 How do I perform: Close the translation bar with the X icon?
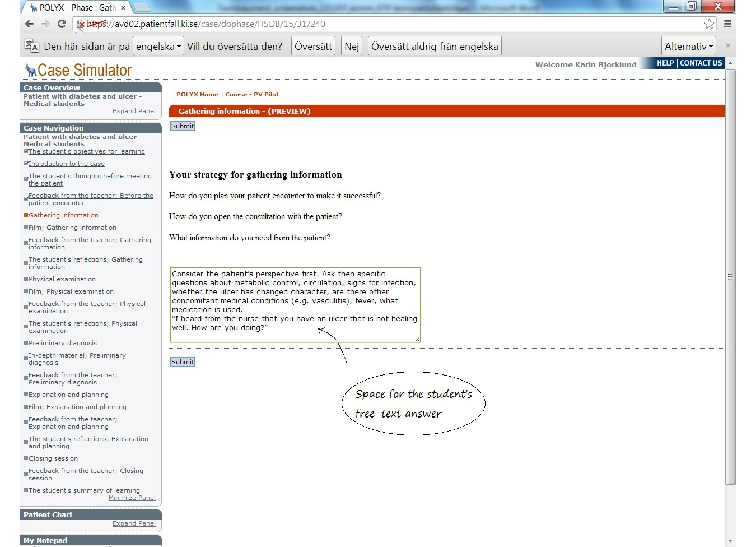(x=727, y=45)
